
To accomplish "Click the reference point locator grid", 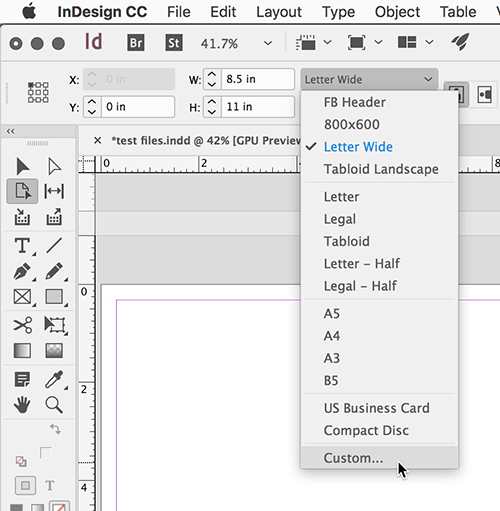I will point(38,92).
